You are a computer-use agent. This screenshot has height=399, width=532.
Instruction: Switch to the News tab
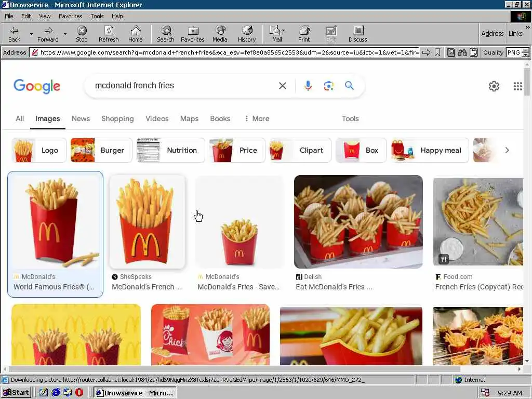[81, 119]
